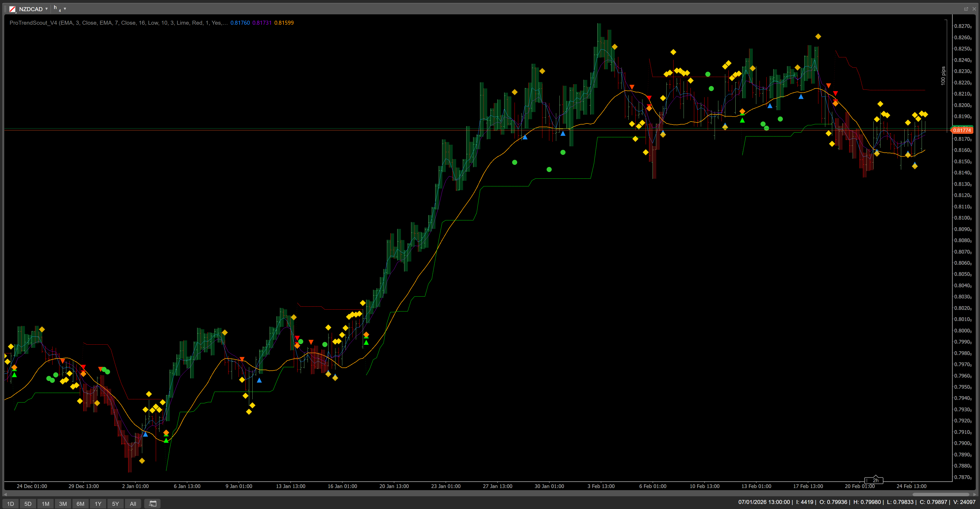
Task: Switch zoom range to 1M
Action: [x=46, y=504]
